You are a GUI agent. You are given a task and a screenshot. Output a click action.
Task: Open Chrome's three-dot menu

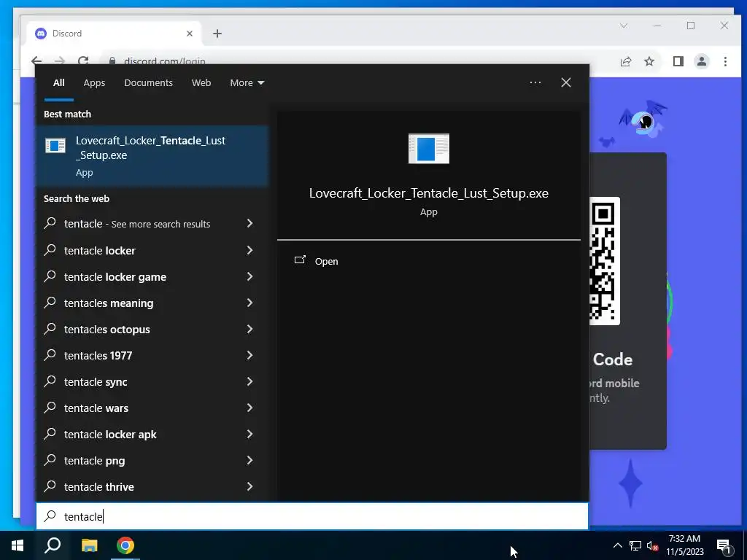[x=725, y=61]
